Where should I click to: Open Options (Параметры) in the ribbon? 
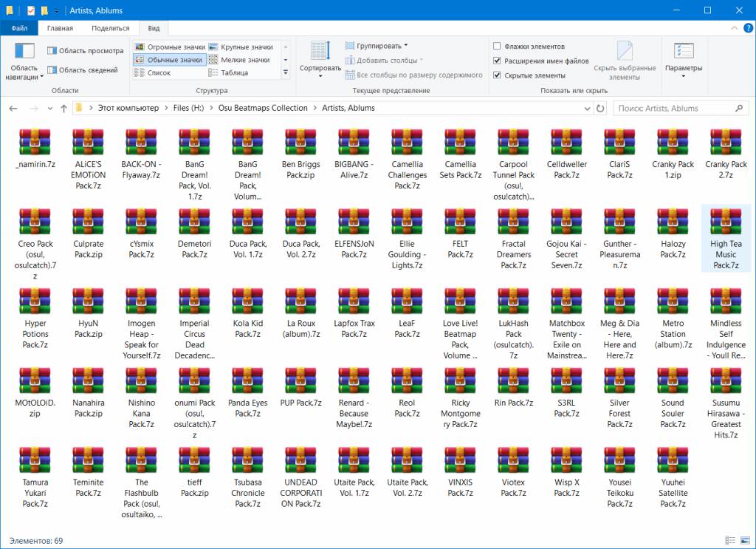pos(684,59)
